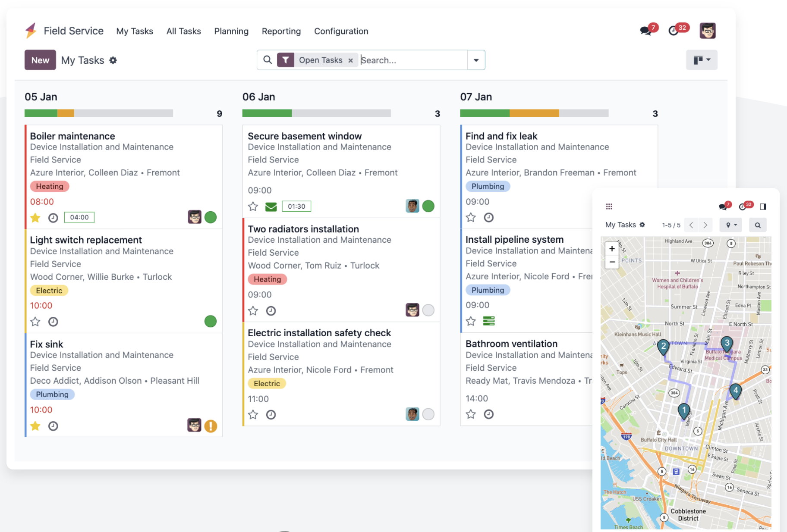Open the map pin view dropdown
This screenshot has height=532, width=787.
tap(730, 225)
